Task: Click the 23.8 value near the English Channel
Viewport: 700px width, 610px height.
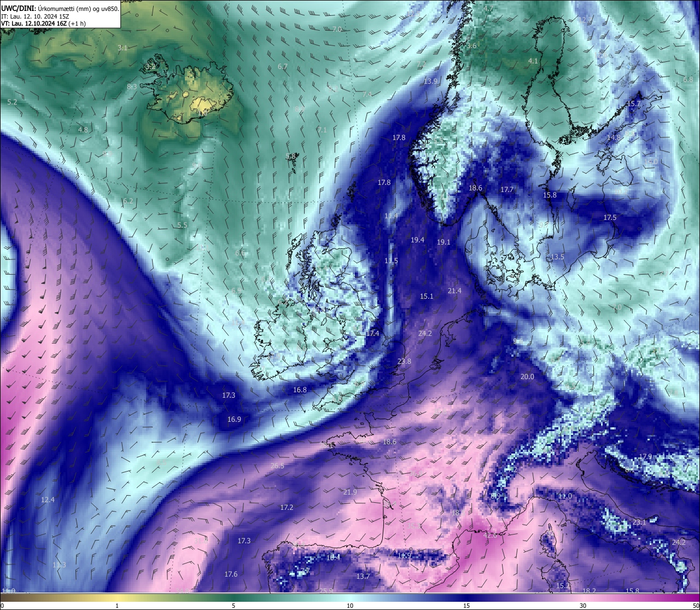Action: coord(404,362)
